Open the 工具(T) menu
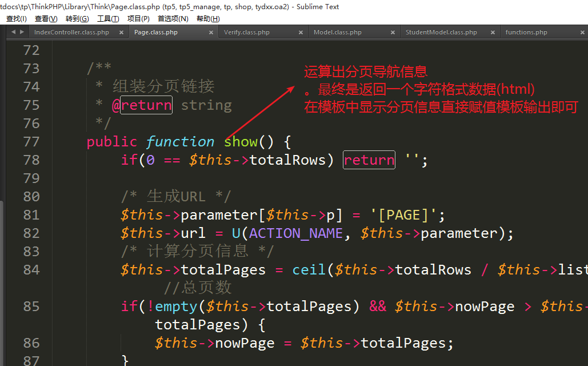 [x=108, y=19]
